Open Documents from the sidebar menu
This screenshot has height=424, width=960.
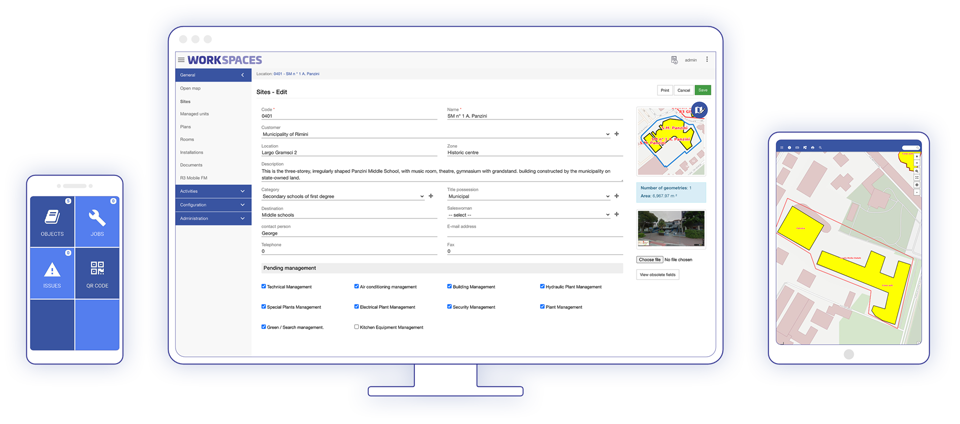(x=191, y=165)
